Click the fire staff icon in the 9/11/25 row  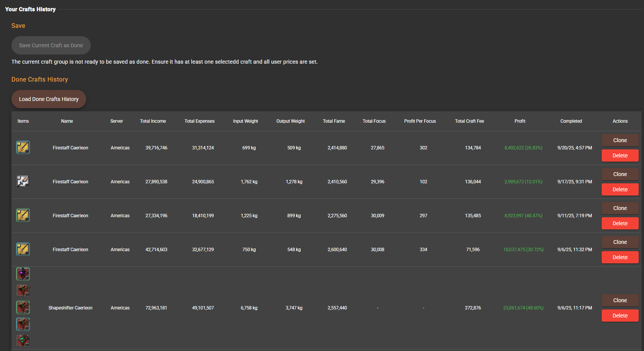pos(23,215)
